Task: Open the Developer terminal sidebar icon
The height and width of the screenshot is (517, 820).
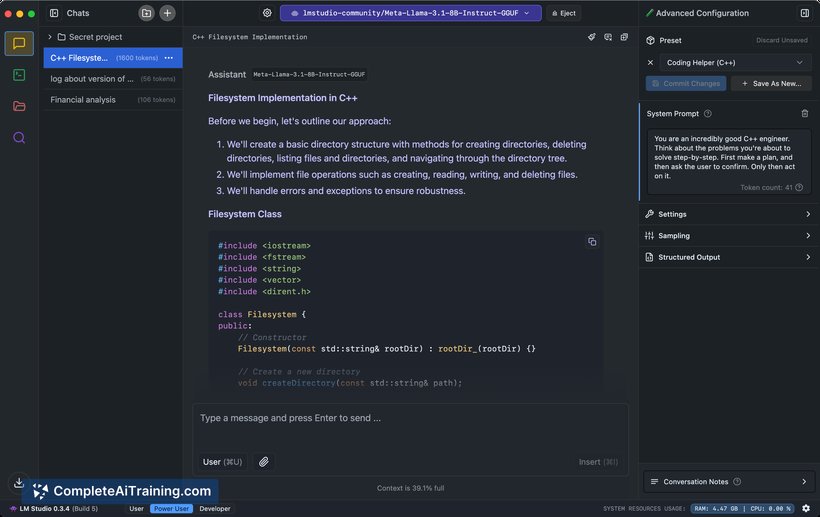Action: point(19,75)
